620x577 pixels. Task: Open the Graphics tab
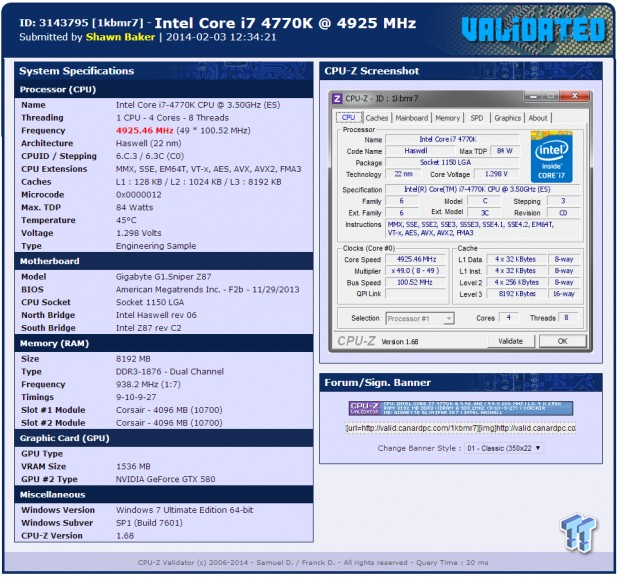point(507,118)
